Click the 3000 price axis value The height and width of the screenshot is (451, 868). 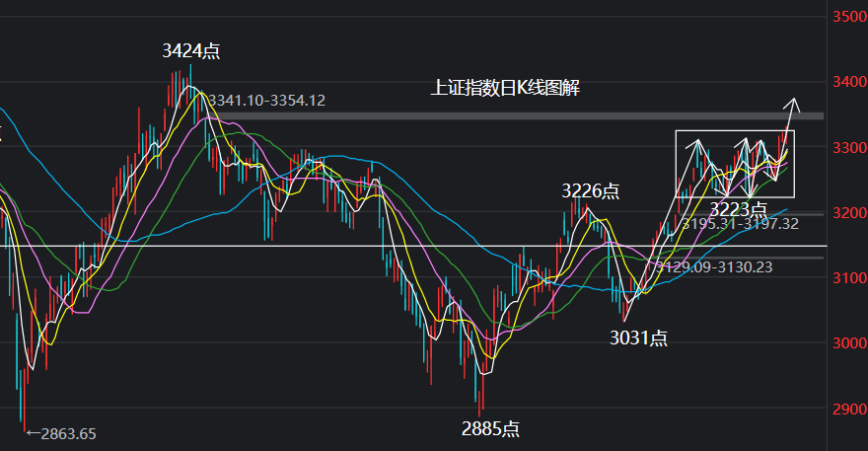pyautogui.click(x=849, y=343)
